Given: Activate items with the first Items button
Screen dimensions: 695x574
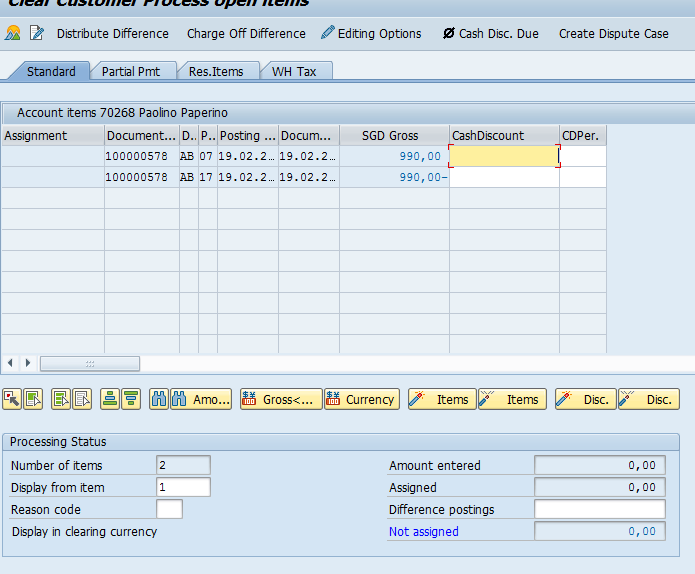Looking at the screenshot, I should point(442,399).
